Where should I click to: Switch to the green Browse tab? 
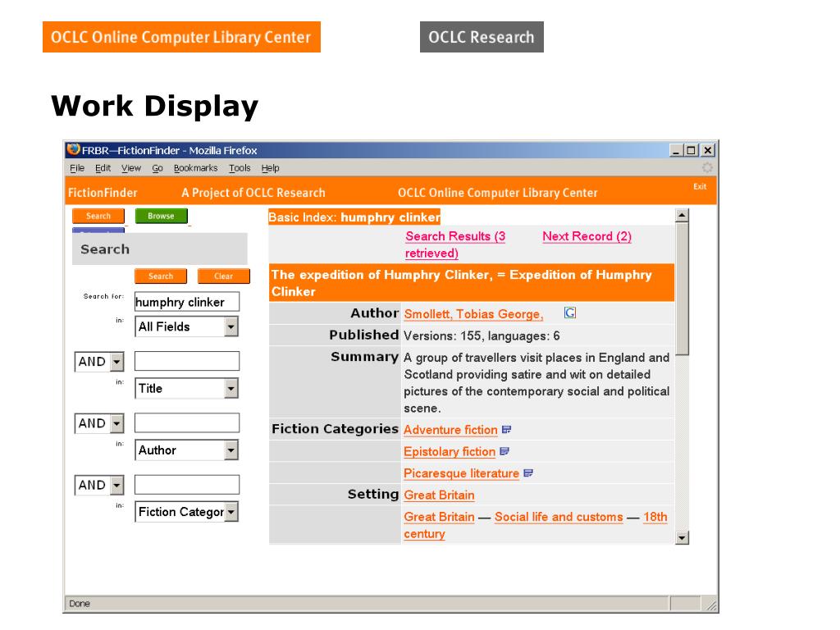point(162,216)
